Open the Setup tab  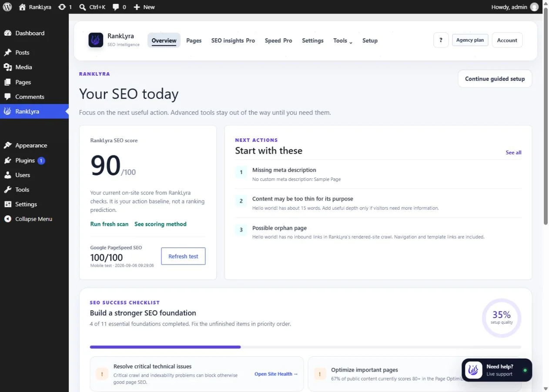(370, 40)
